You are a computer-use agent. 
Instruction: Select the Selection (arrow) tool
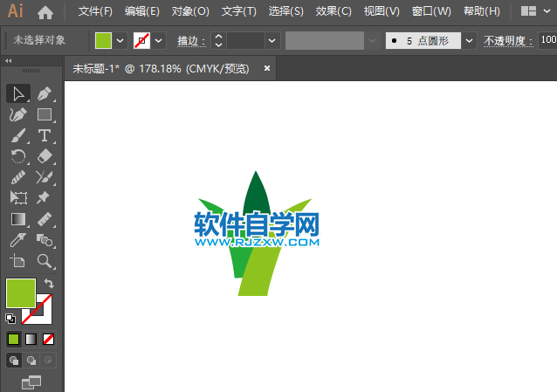(18, 93)
